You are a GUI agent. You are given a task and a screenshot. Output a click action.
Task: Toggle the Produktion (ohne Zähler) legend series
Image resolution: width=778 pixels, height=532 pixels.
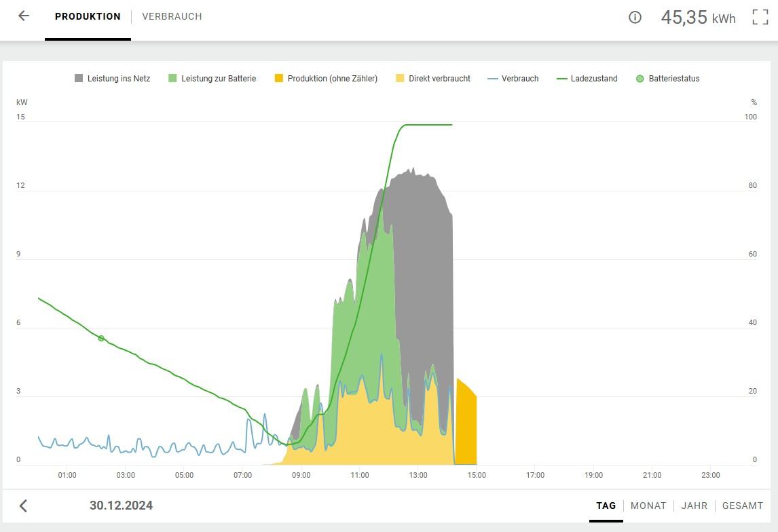click(x=326, y=78)
